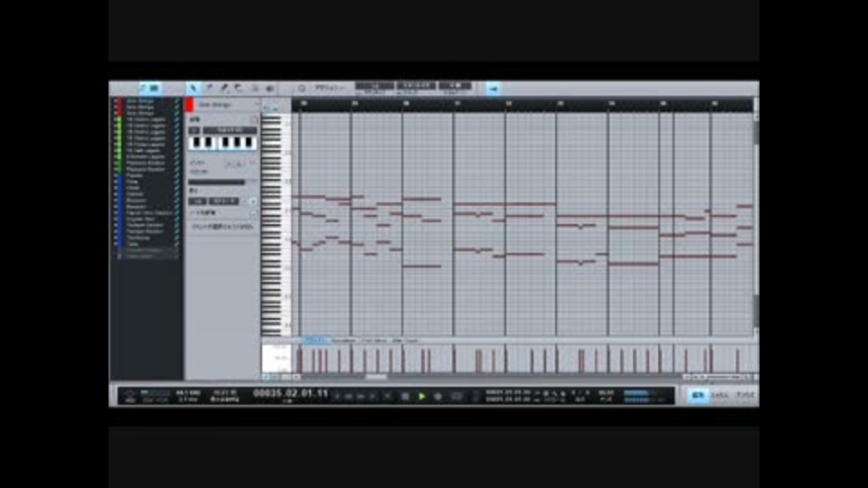Open the Browse view button

point(745,395)
